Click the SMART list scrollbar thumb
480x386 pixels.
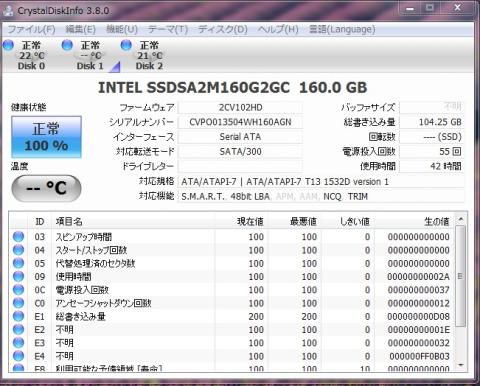(x=461, y=276)
